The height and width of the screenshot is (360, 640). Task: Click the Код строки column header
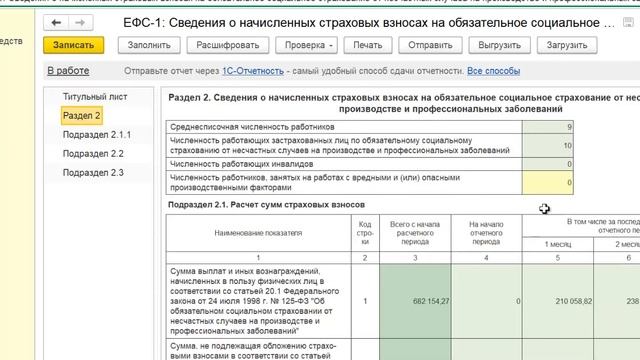[365, 233]
